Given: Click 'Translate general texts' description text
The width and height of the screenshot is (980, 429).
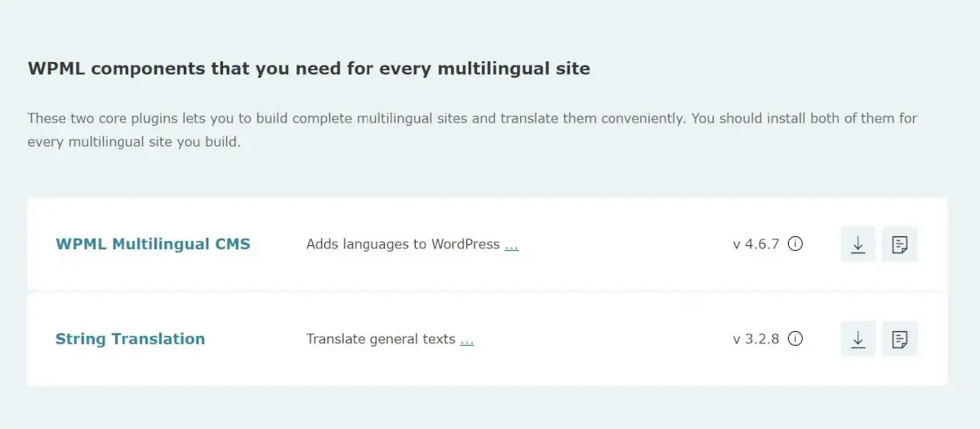Looking at the screenshot, I should (381, 338).
